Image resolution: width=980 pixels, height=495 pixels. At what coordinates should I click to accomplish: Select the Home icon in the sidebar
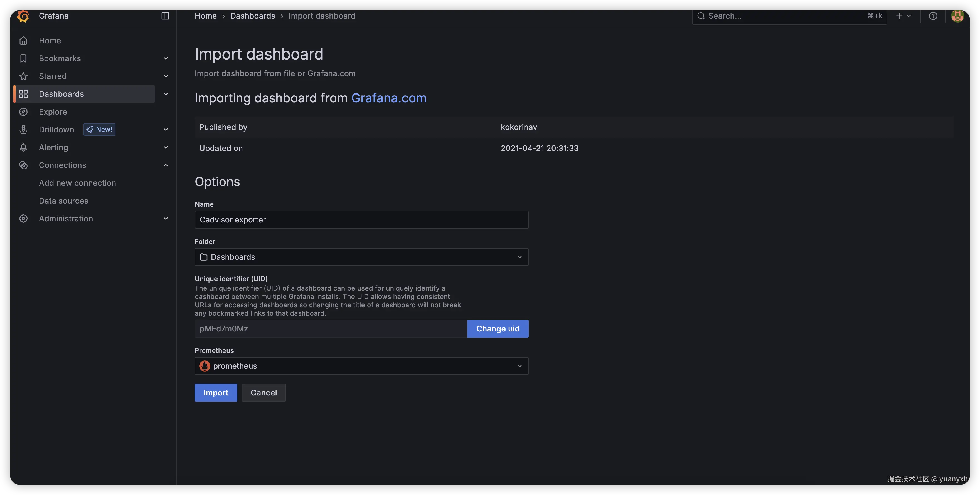coord(23,40)
